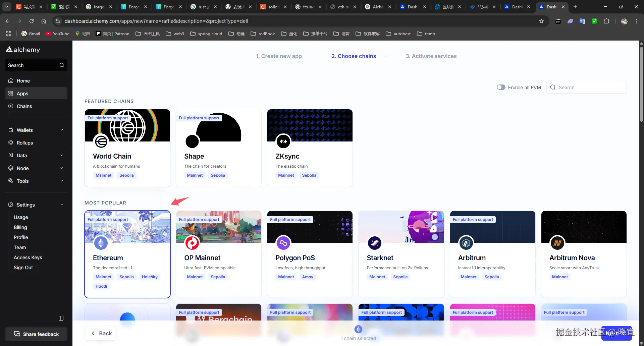The image size is (644, 346).
Task: Open Team under Settings
Action: point(20,247)
